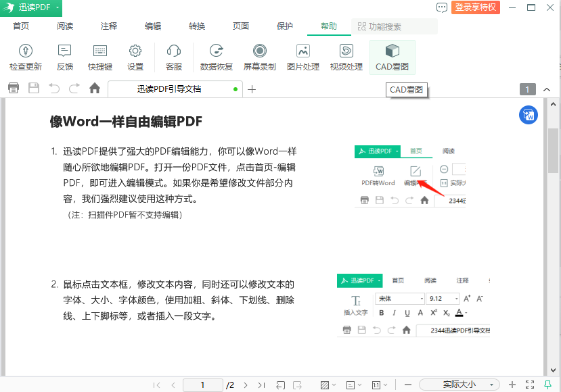Switch to the 页面 tab
Image resolution: width=561 pixels, height=392 pixels.
[x=241, y=26]
